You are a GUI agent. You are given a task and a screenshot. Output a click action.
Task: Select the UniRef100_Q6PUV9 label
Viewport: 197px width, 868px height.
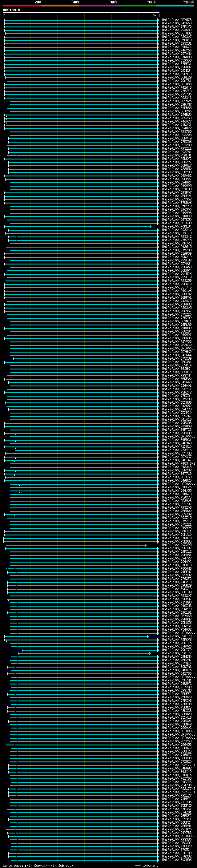[177, 714]
